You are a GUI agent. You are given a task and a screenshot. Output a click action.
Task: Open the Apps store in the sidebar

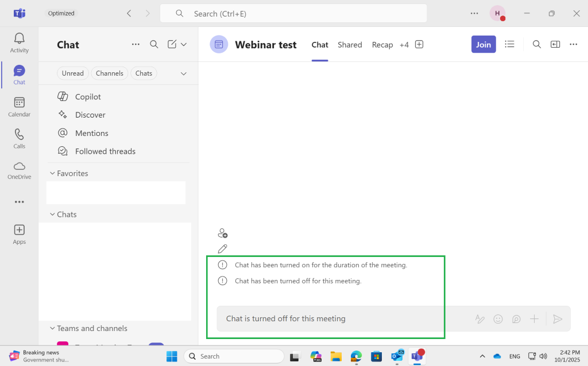[x=19, y=235]
